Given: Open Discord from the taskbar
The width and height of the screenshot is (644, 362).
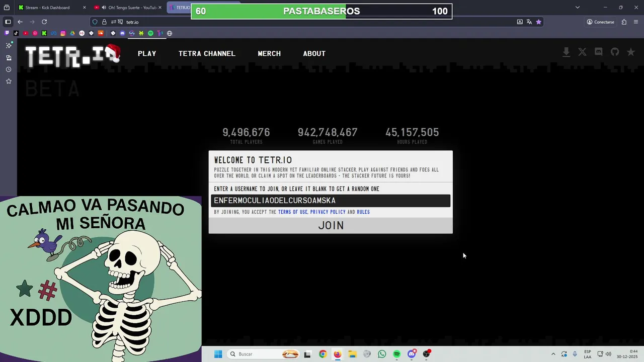Looking at the screenshot, I should pos(412,354).
